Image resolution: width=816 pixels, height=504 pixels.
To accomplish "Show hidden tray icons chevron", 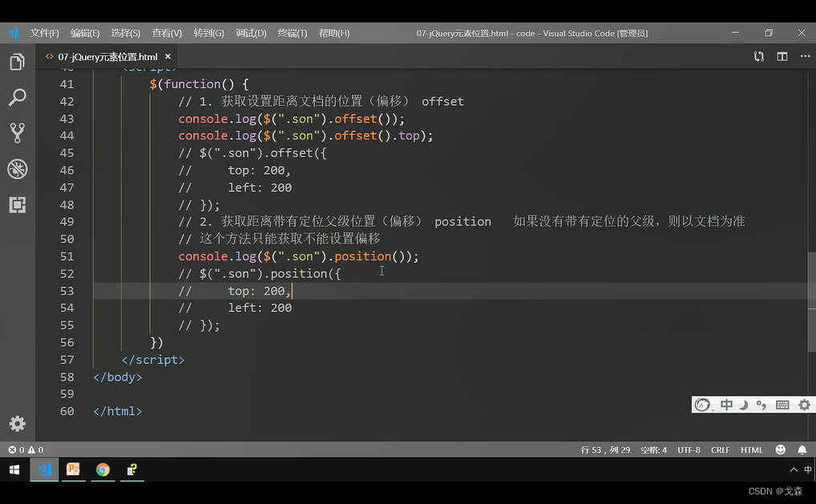I will click(794, 470).
